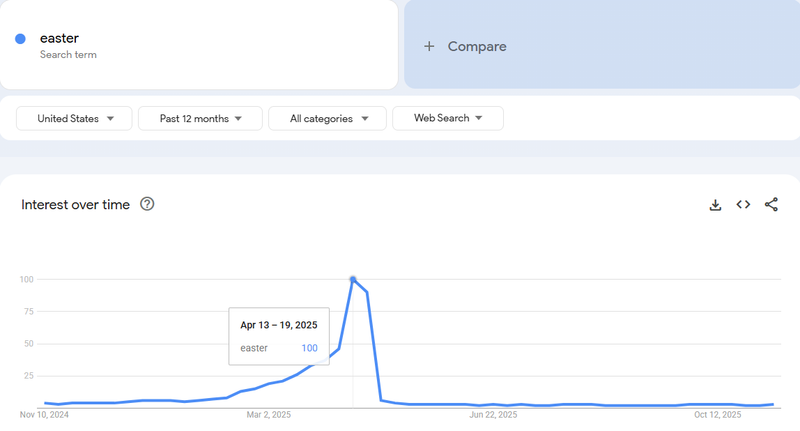Click the Nov 10, 2024 axis label
Viewport: 800px width, 431px height.
tap(44, 415)
